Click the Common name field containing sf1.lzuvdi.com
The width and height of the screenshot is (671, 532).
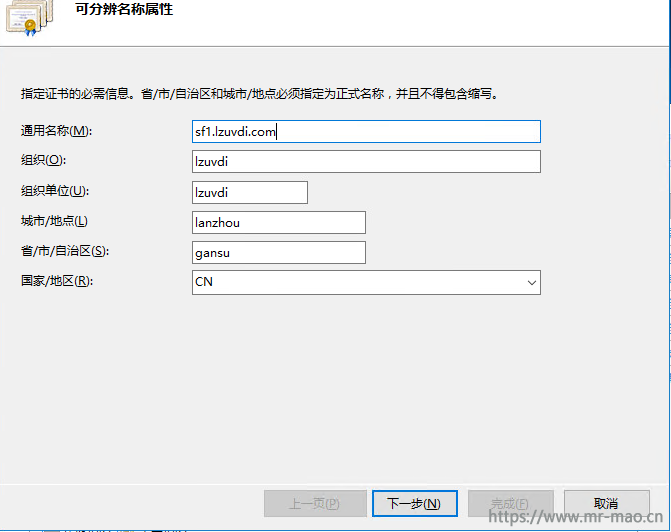(x=366, y=131)
